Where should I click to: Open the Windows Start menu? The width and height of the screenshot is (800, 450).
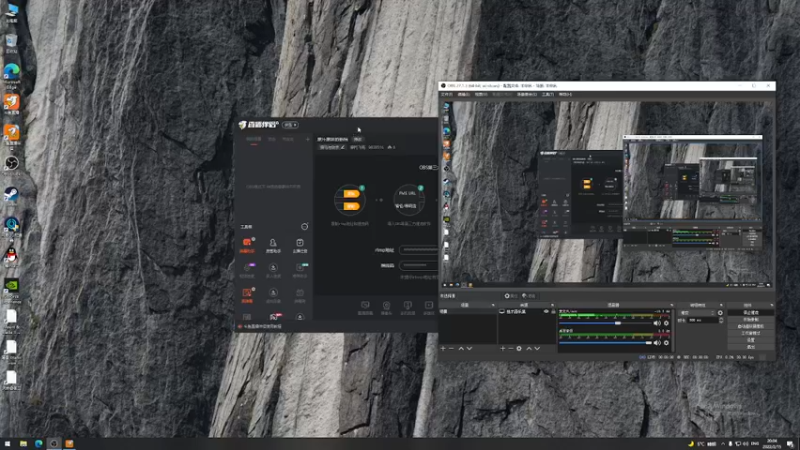point(7,443)
